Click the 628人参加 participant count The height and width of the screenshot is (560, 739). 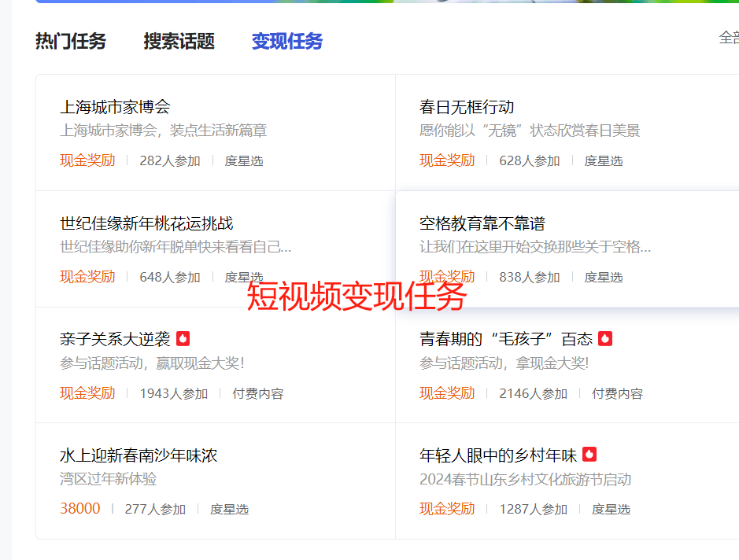click(530, 161)
